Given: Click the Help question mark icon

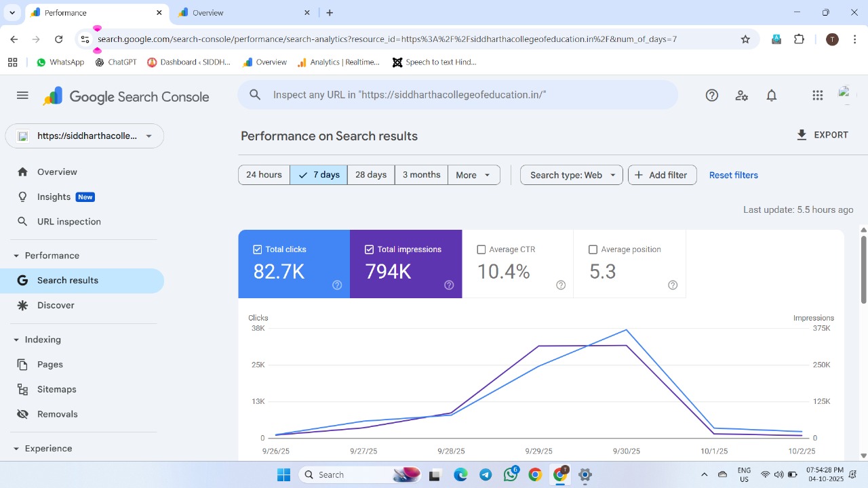Looking at the screenshot, I should [x=711, y=96].
